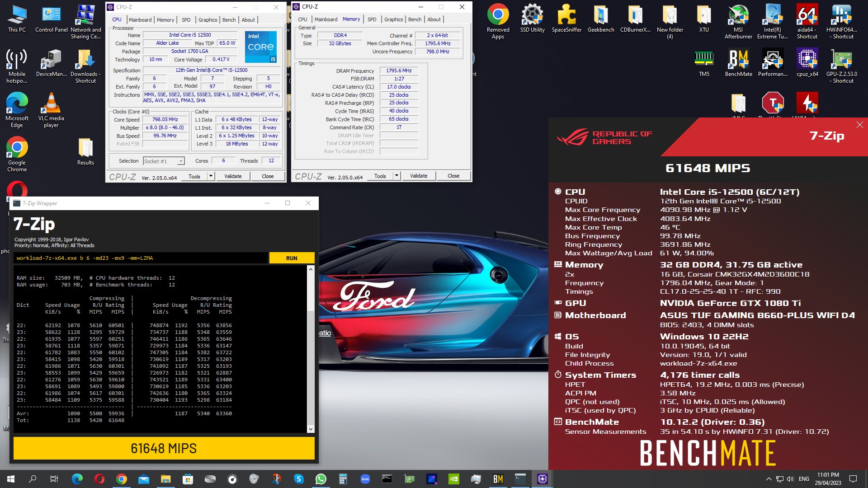The height and width of the screenshot is (488, 868).
Task: Open the XTU folder icon
Action: tap(704, 19)
